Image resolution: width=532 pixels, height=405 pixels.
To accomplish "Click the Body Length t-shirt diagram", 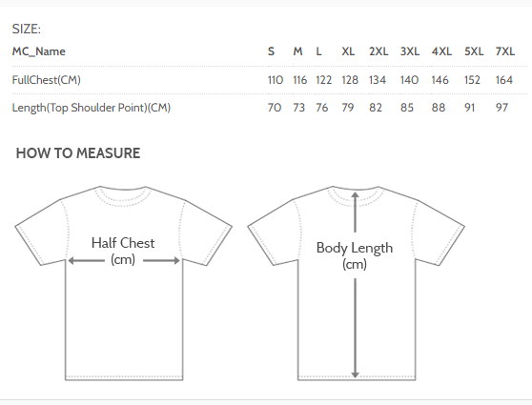I will pos(356,283).
